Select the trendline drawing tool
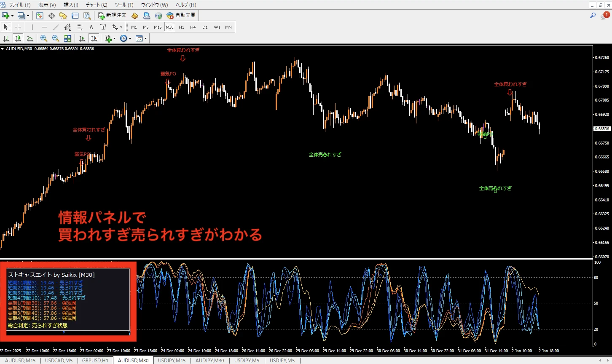Screen dimensions: 612x364 tap(56, 27)
